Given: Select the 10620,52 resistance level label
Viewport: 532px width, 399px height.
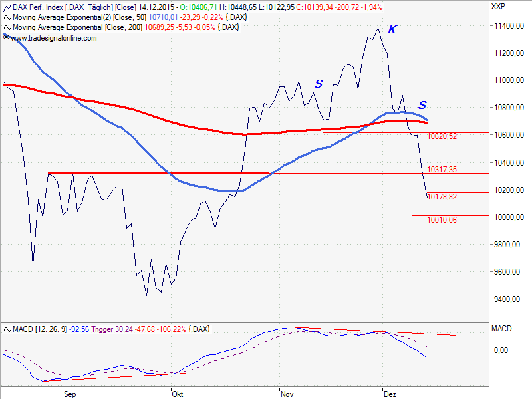Looking at the screenshot, I should click(442, 136).
